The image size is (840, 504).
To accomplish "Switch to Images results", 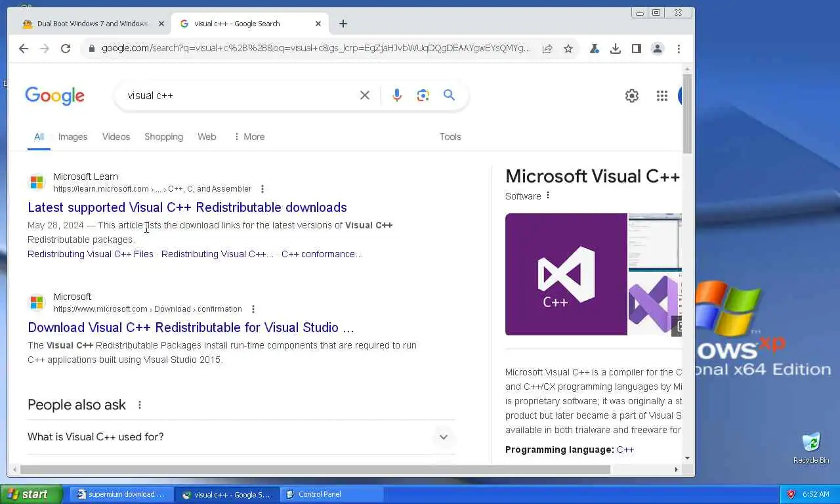I will (73, 136).
